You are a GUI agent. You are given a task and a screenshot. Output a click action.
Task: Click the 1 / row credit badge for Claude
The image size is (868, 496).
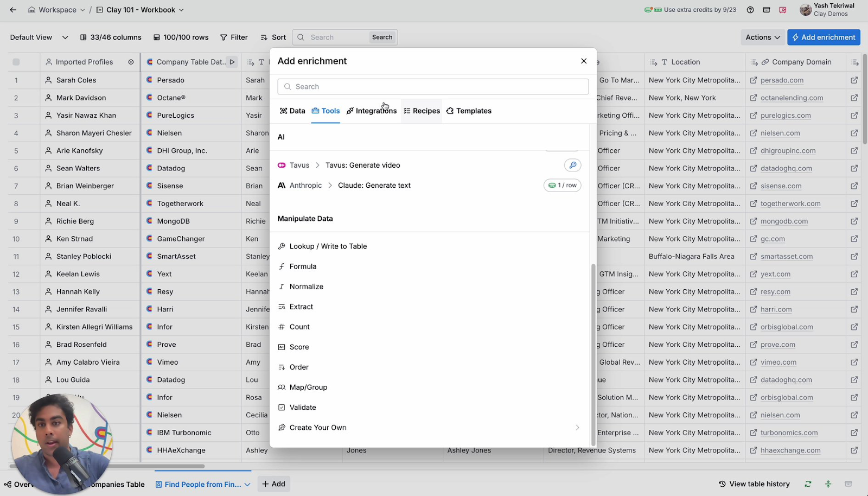click(563, 186)
